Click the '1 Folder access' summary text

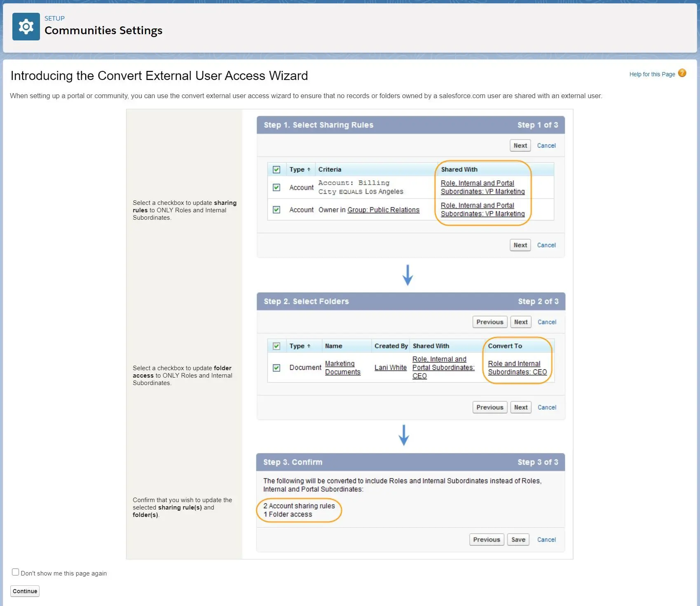(x=288, y=514)
